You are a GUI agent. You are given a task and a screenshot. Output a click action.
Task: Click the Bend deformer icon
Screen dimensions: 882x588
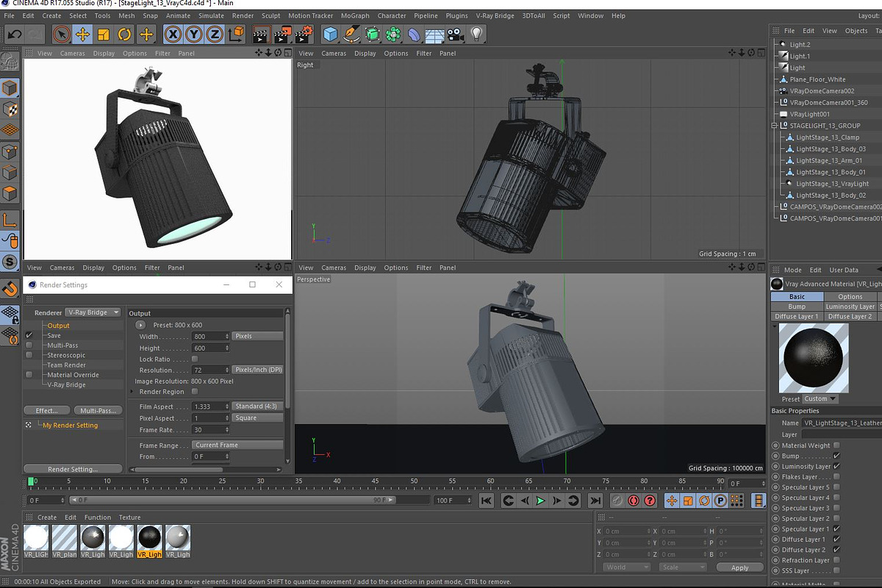click(415, 34)
